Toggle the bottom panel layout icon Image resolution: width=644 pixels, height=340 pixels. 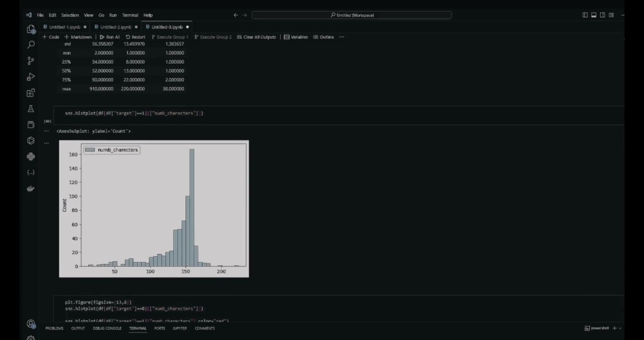(594, 15)
